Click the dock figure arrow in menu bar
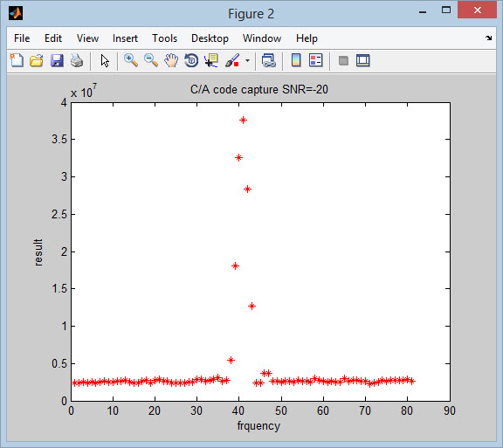 pyautogui.click(x=488, y=38)
